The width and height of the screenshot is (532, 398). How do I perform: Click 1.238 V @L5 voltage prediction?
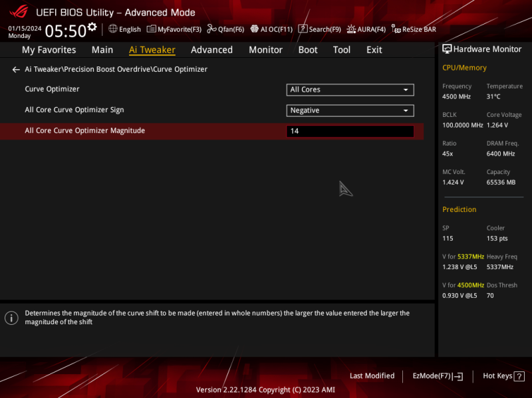pos(460,267)
